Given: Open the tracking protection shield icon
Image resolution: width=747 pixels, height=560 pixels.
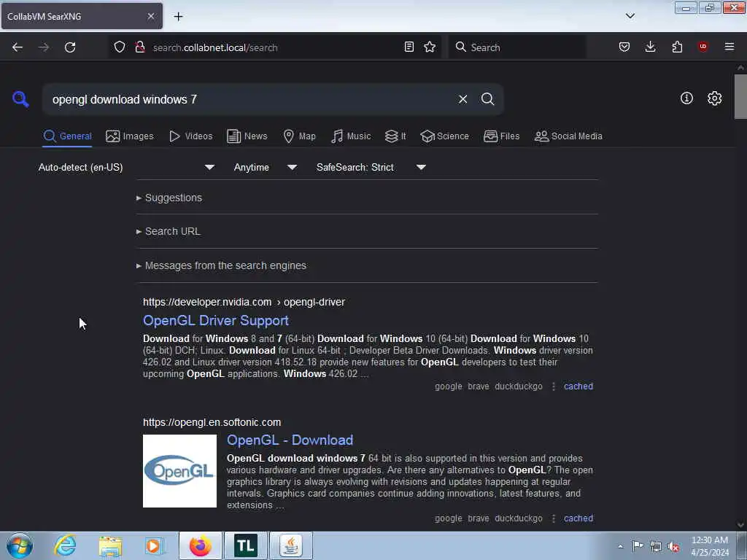Looking at the screenshot, I should coord(120,47).
